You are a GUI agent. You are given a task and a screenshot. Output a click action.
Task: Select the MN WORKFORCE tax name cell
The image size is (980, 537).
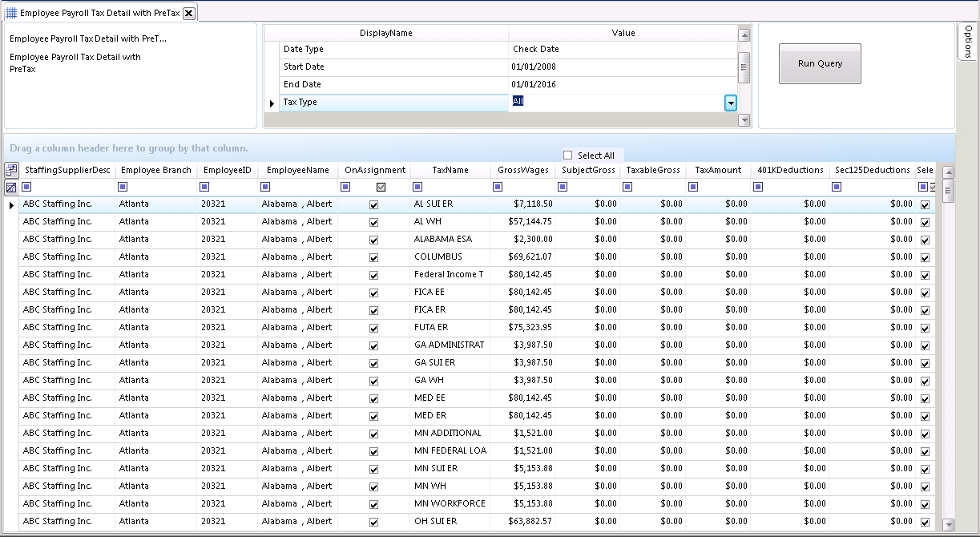[450, 504]
